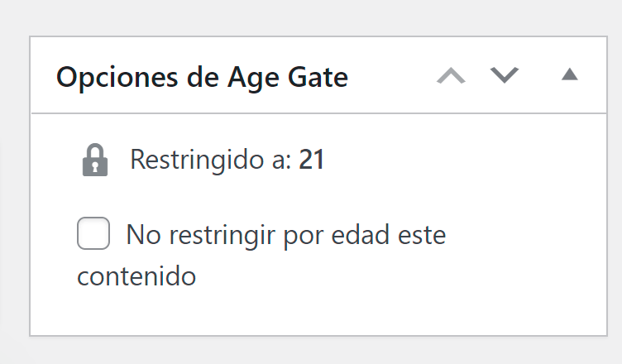Click the words 'Age Gate' in heading
The image size is (622, 364).
click(288, 78)
